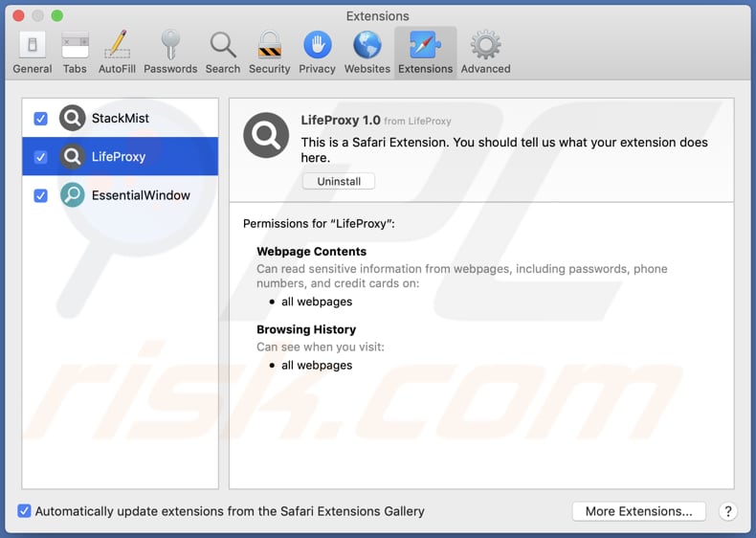The height and width of the screenshot is (538, 756).
Task: Click the StackMist extension icon in list
Action: [x=73, y=118]
